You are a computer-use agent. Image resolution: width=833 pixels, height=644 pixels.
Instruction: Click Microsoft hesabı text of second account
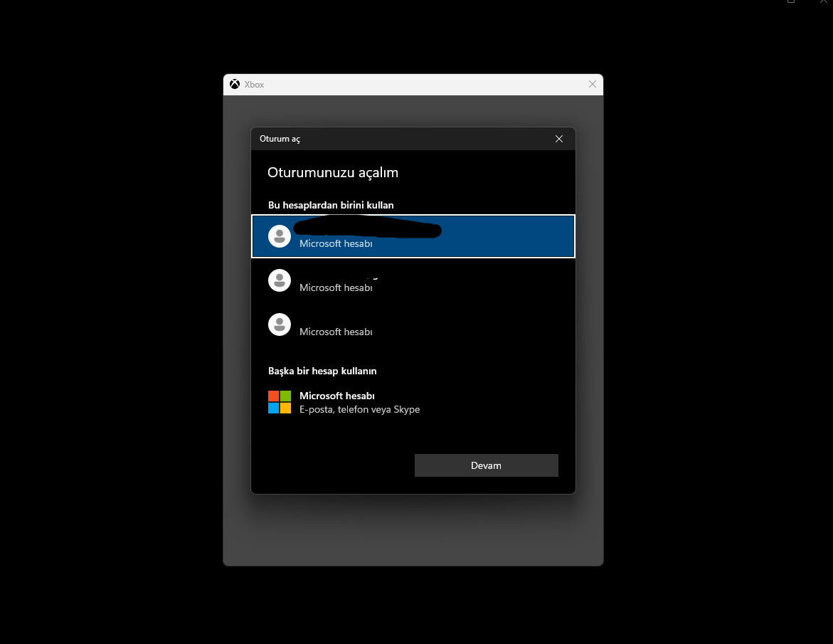[336, 287]
